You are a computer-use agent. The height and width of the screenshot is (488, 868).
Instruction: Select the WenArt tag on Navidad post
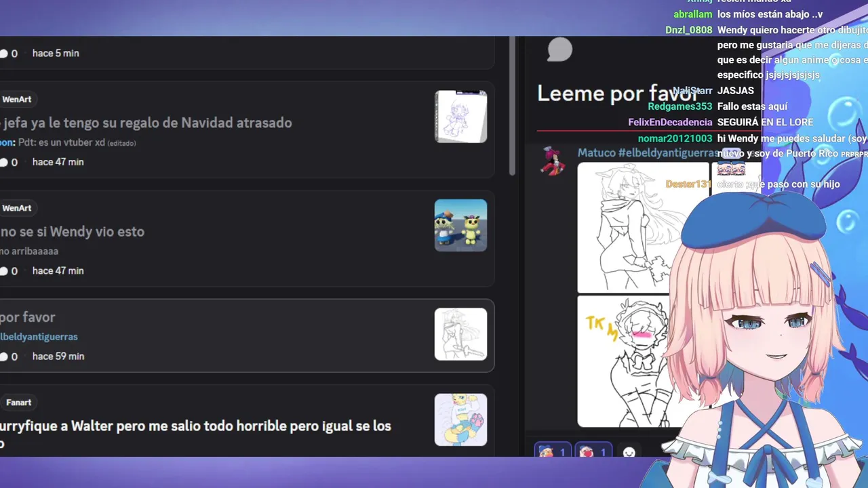click(x=16, y=100)
